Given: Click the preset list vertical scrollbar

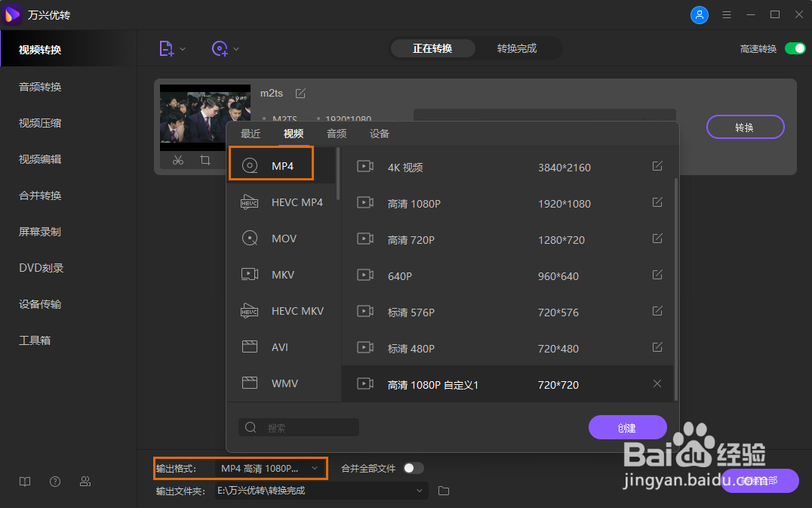Looking at the screenshot, I should click(676, 289).
